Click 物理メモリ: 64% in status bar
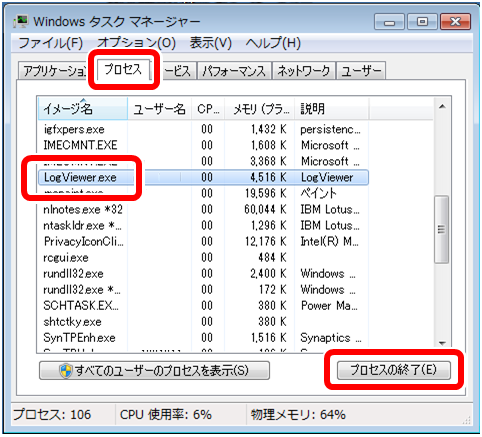 point(298,415)
